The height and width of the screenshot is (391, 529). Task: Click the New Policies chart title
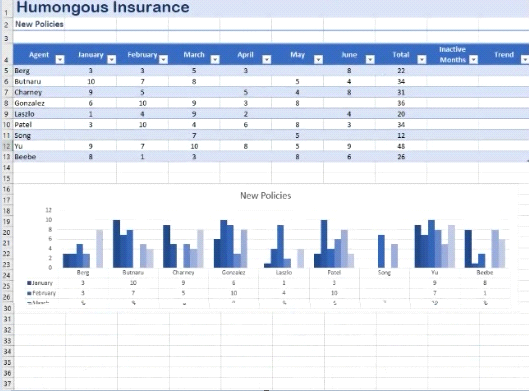pos(266,196)
